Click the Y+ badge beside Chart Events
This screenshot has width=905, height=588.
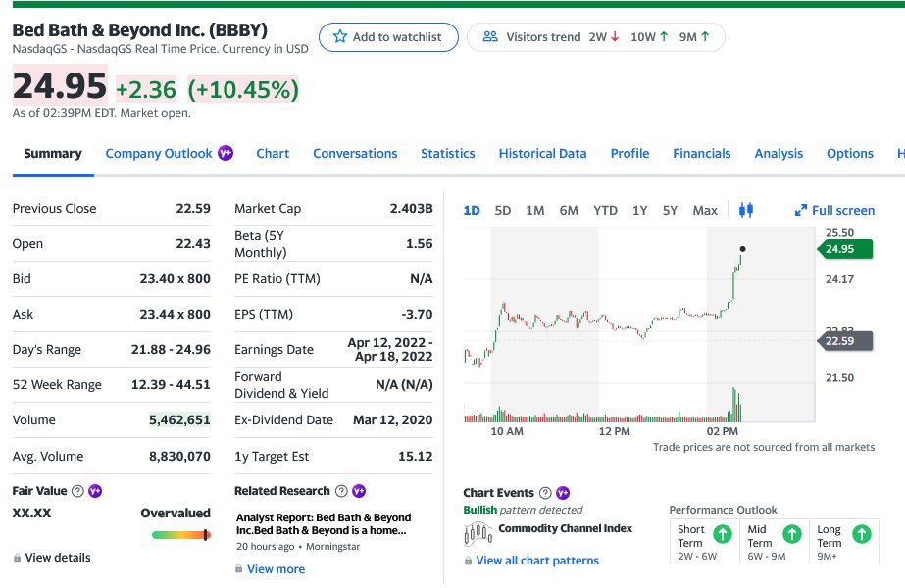562,493
